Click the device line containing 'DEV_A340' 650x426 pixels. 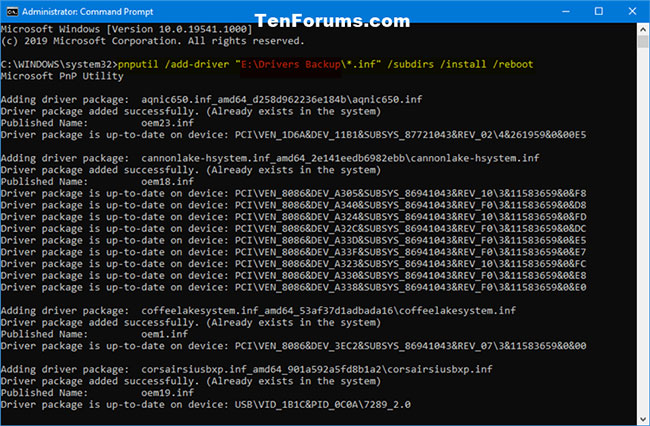(x=293, y=205)
